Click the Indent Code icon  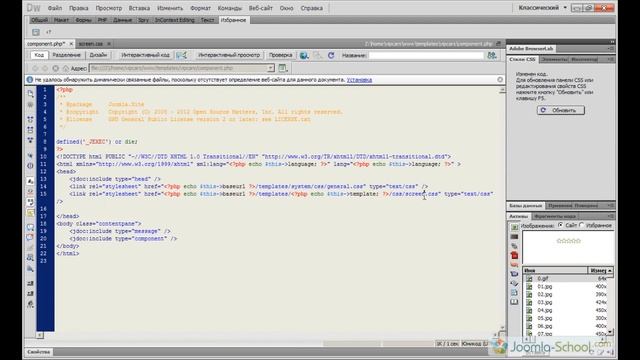(31, 283)
